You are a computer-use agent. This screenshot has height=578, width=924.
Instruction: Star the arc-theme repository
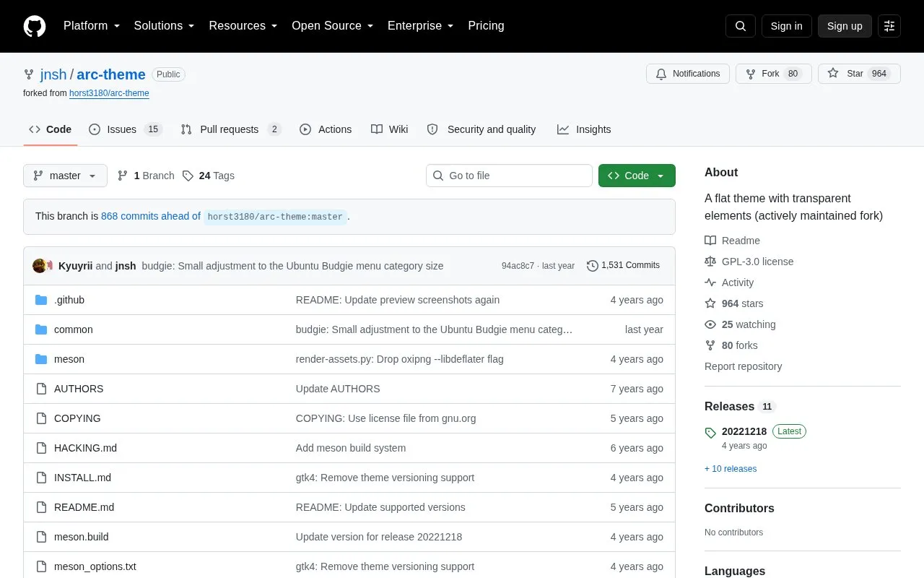click(x=859, y=74)
